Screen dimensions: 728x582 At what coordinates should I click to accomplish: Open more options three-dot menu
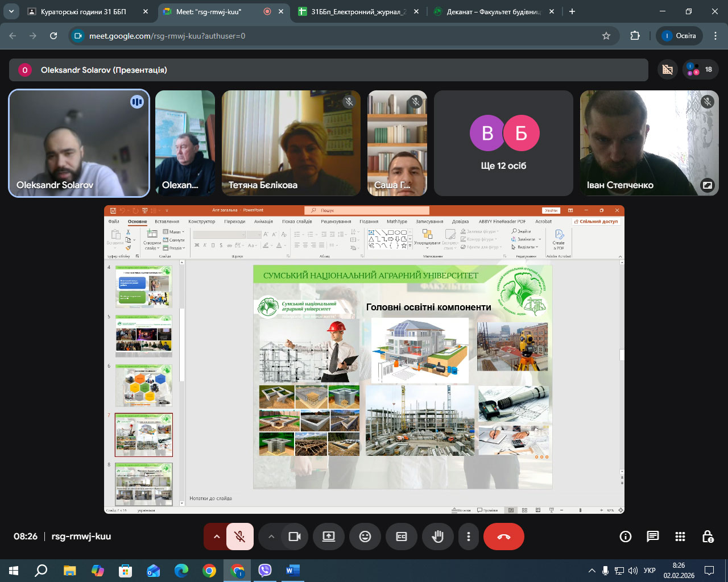pyautogui.click(x=469, y=537)
